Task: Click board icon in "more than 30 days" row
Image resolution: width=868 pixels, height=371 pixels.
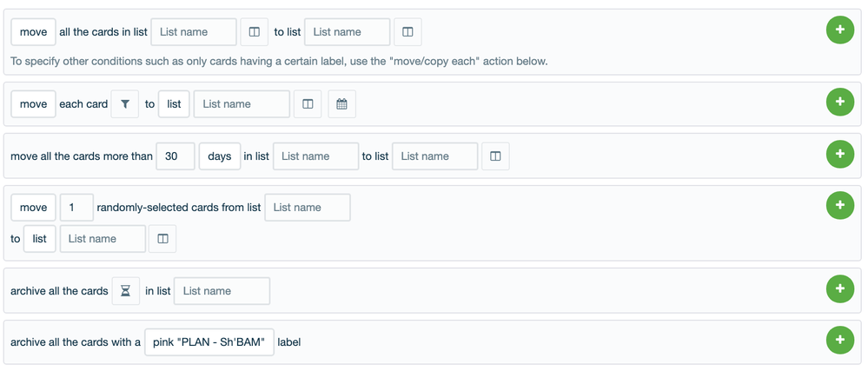Action: [495, 156]
